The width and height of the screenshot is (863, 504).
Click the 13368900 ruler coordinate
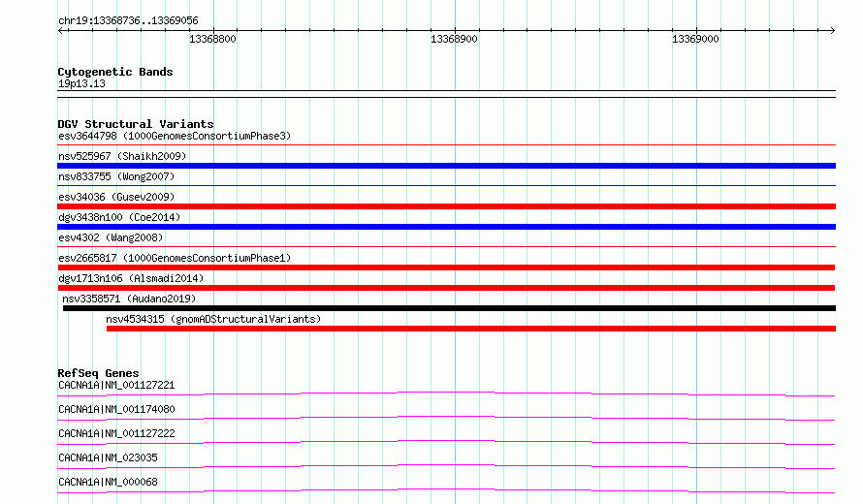(454, 39)
